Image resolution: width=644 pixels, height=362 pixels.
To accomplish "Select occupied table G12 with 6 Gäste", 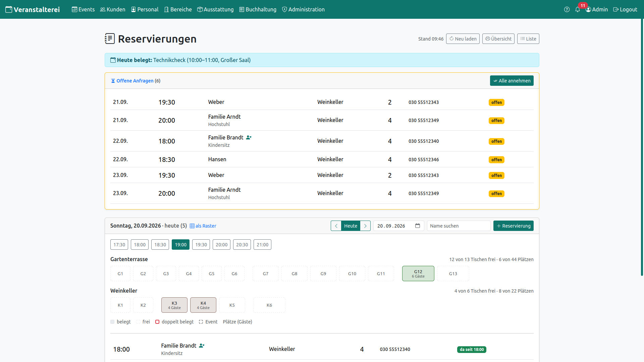I will click(x=418, y=274).
